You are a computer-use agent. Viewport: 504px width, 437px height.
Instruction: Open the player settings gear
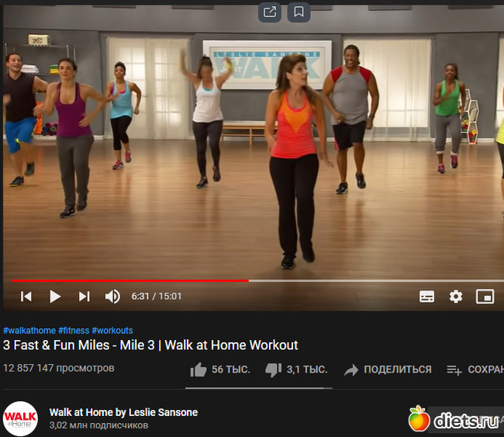(x=456, y=297)
